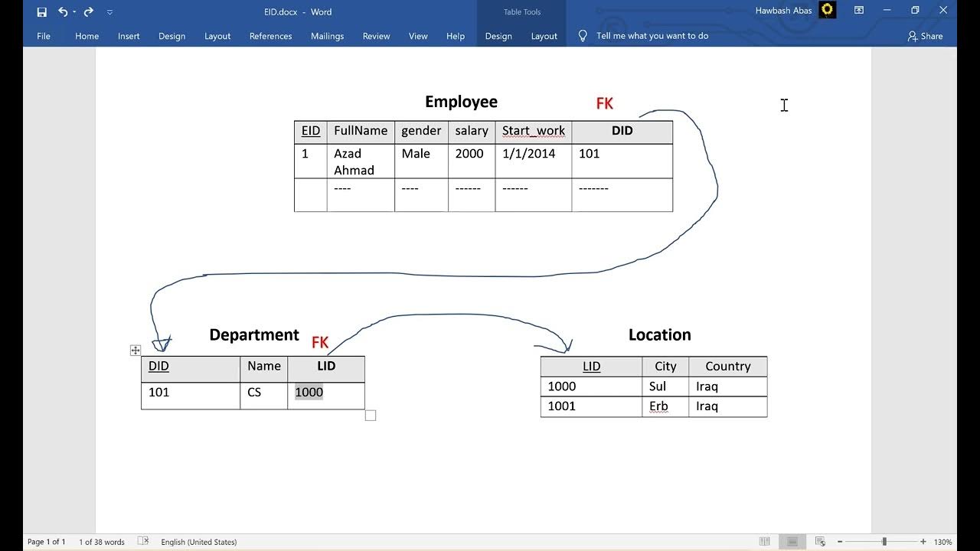The height and width of the screenshot is (551, 980).
Task: Switch to the References tab
Action: 270,36
